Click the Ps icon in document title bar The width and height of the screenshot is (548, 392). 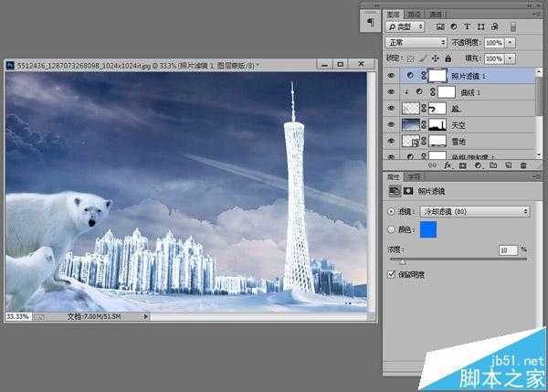[10, 65]
